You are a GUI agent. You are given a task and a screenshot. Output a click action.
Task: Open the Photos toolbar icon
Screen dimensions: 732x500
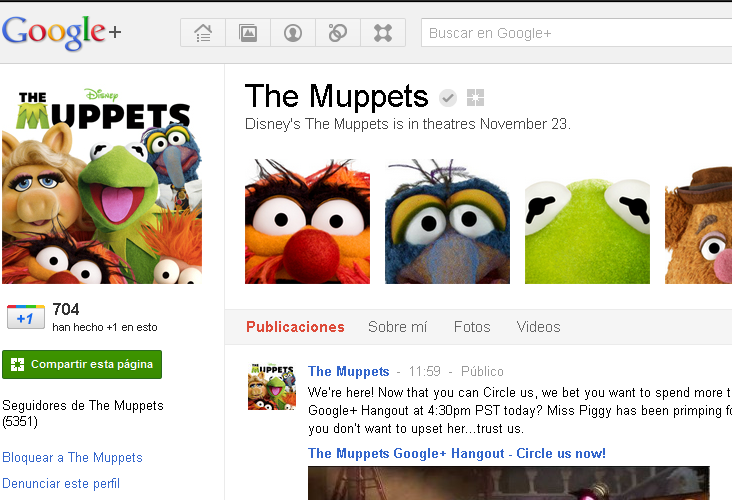[248, 33]
